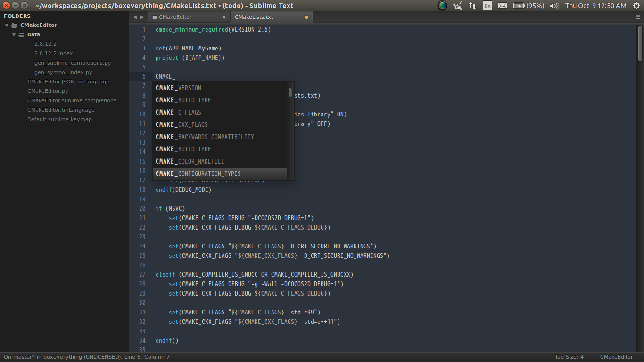Collapse the data folder in sidebar
This screenshot has height=362, width=644.
14,34
